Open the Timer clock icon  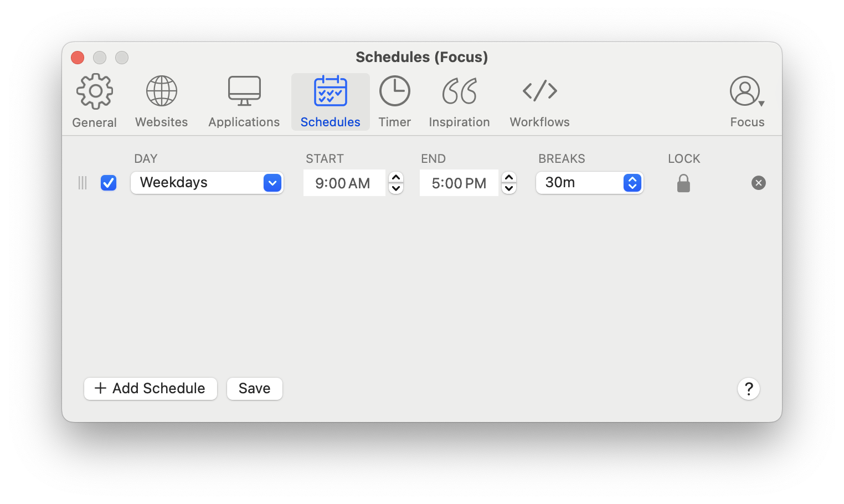[394, 92]
